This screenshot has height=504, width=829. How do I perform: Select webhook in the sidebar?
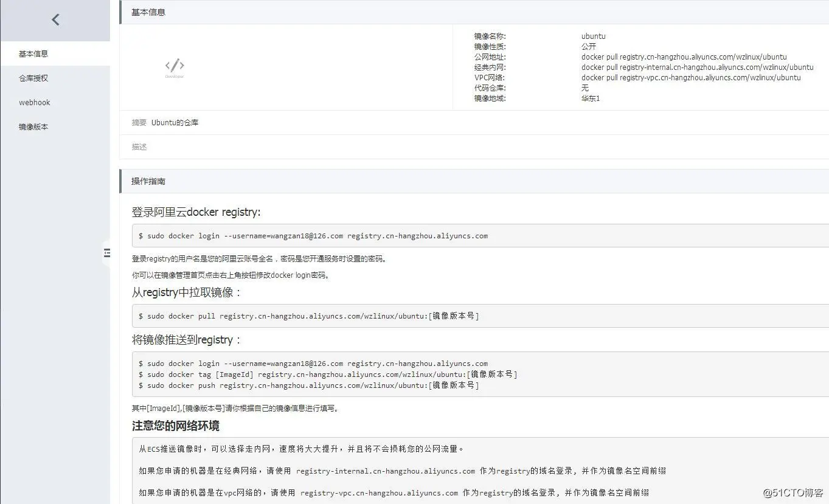coord(55,102)
